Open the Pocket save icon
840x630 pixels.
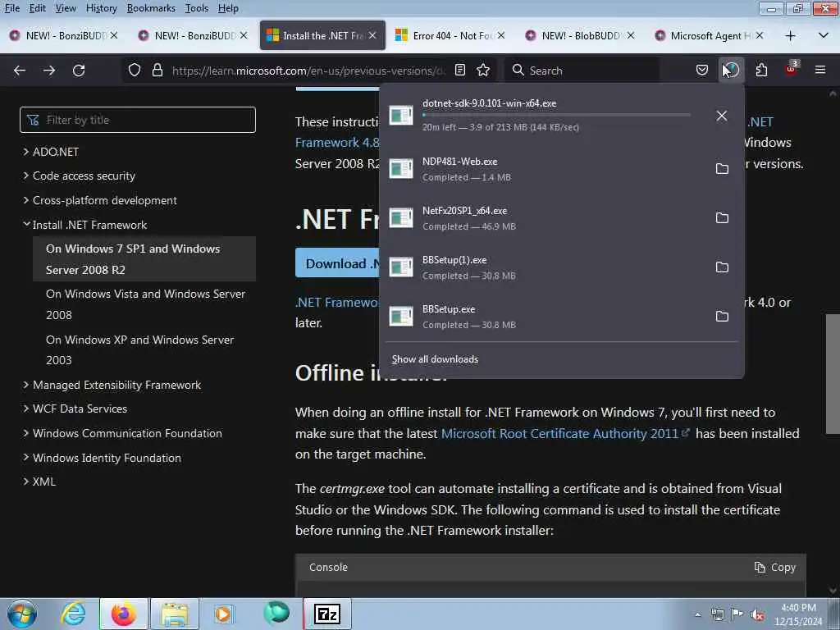pos(702,71)
